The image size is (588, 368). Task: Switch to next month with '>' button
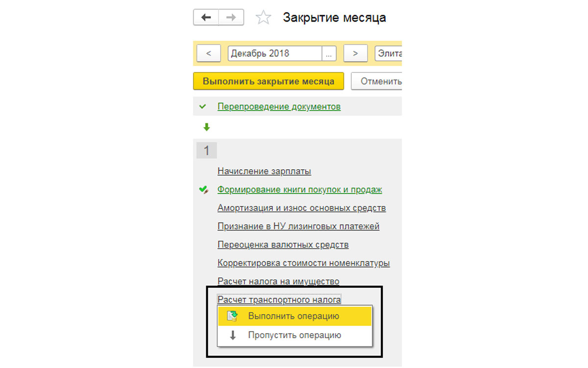coord(356,53)
